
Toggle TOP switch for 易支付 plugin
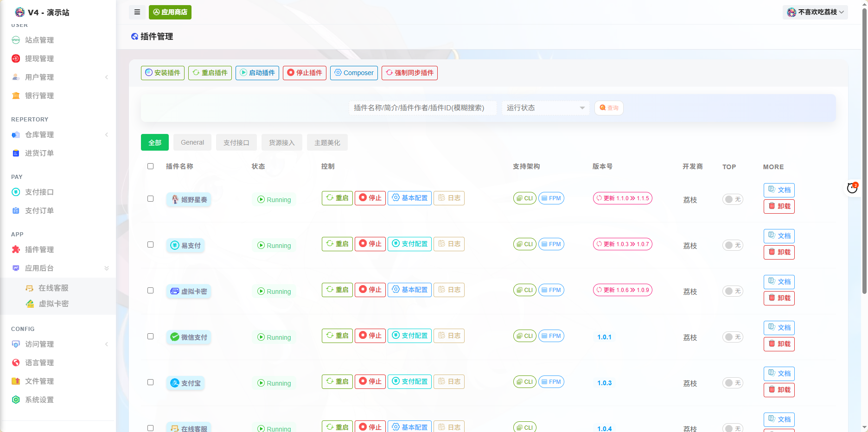click(x=733, y=245)
